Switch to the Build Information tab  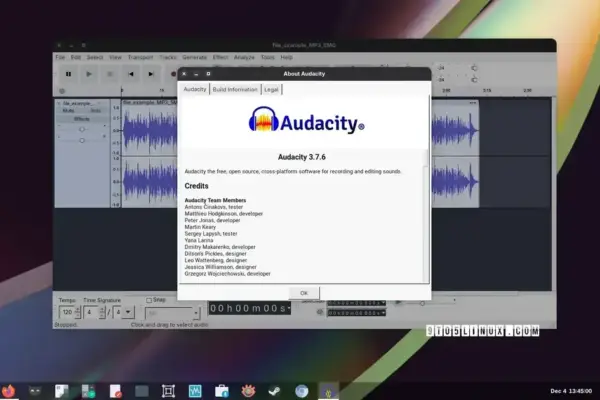(x=235, y=90)
